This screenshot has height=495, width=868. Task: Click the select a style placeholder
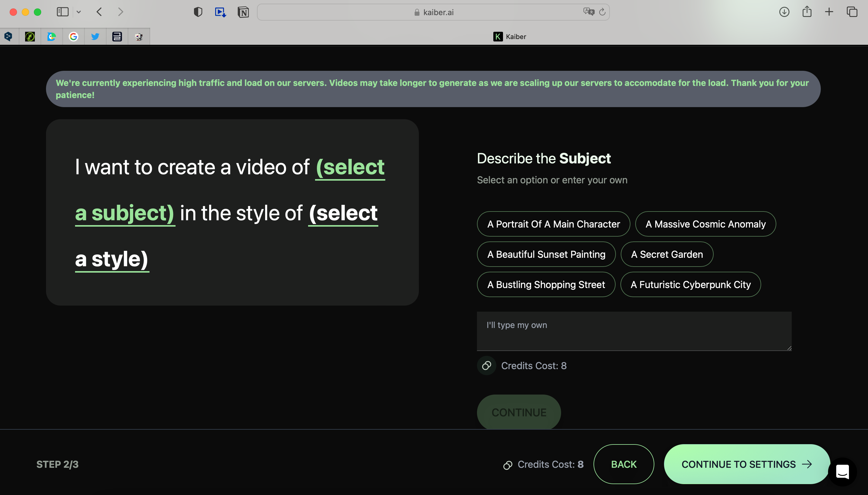[343, 214]
